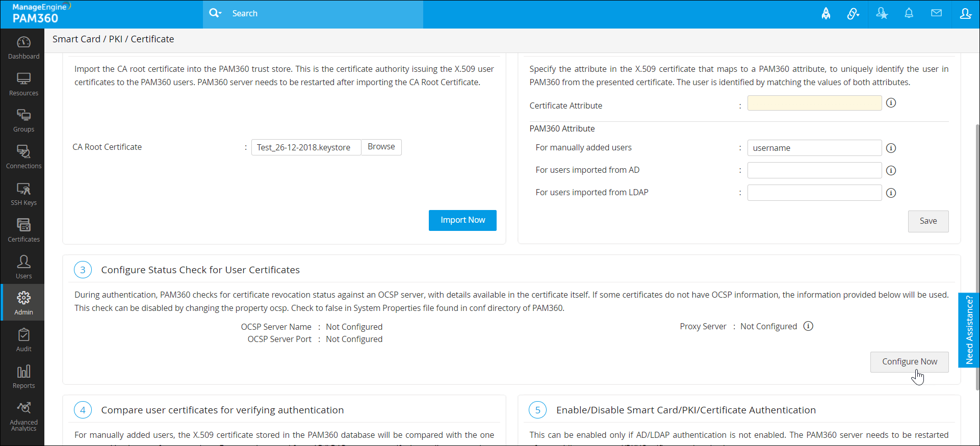Click the Certificate Attribute input field
The width and height of the screenshot is (980, 446).
(814, 103)
